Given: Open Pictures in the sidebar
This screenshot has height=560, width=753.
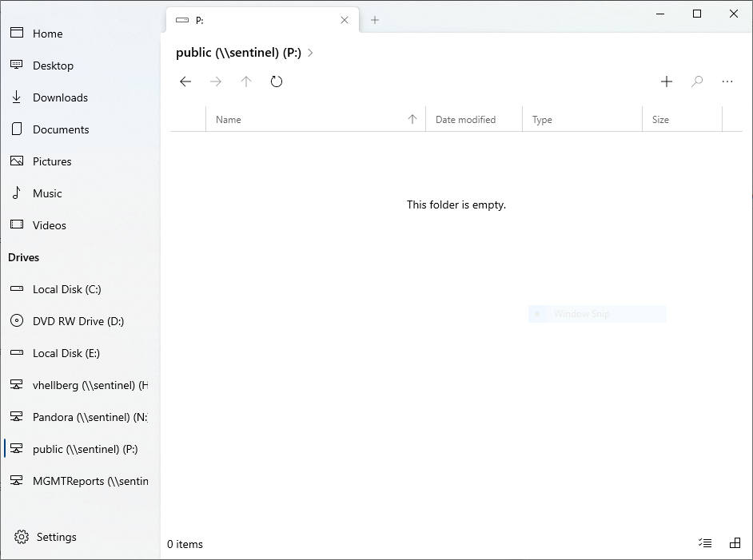Looking at the screenshot, I should [x=80, y=161].
